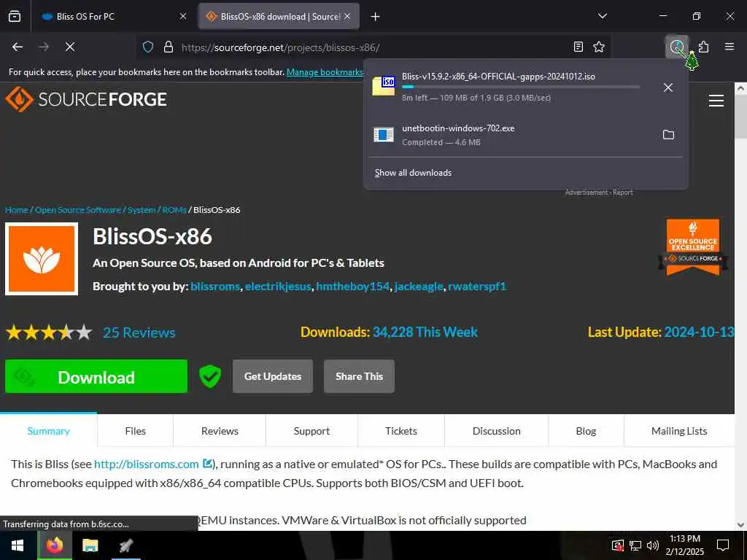Click the star rating display
The height and width of the screenshot is (560, 747).
pyautogui.click(x=49, y=332)
